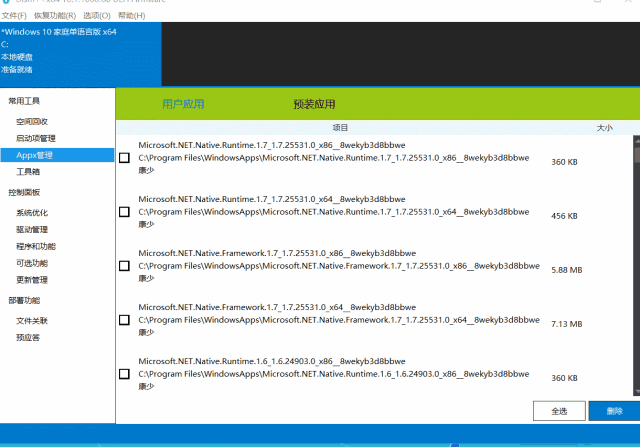Click the Microsoft.NET.Native.Runtime.1.7 x86 package name
Image resolution: width=640 pixels, height=447 pixels.
272,145
